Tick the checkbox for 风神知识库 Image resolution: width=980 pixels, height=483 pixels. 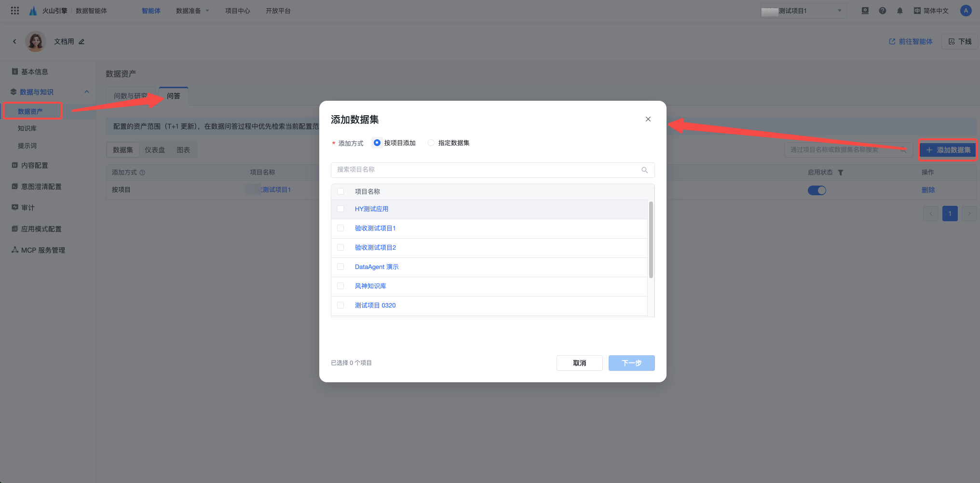[x=340, y=286]
